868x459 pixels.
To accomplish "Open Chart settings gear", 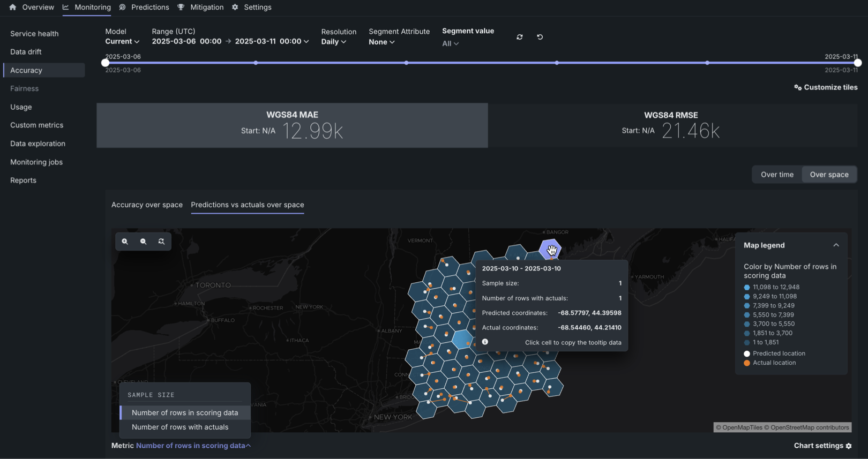I will pyautogui.click(x=849, y=446).
